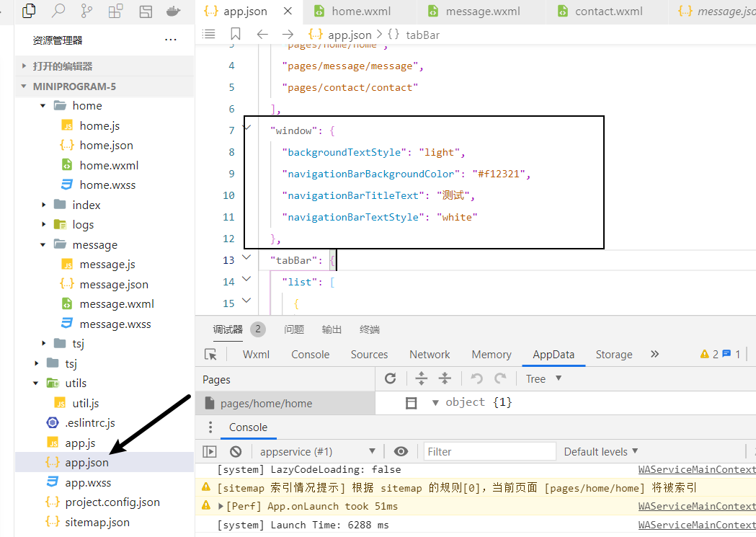Screen dimensions: 756x537
Task: Collapse the message folder
Action: 43,245
